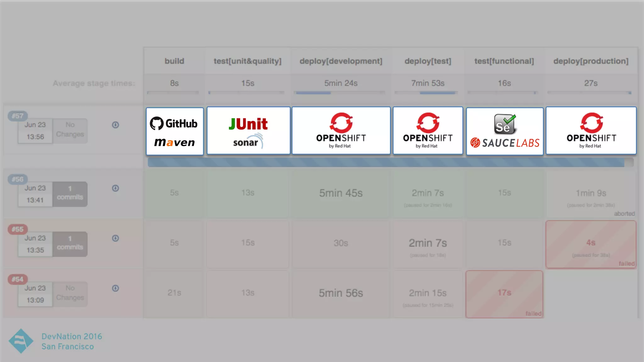Click the Selenium Sauce Labs logo tile
Viewport: 644px width, 362px height.
pyautogui.click(x=504, y=131)
